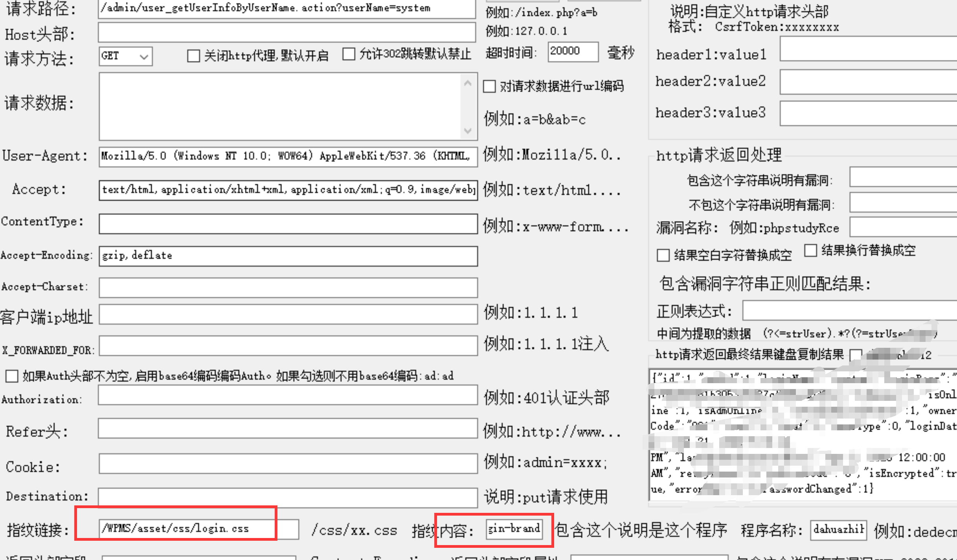Focus the header2:value2 input field
This screenshot has height=560, width=957.
868,82
